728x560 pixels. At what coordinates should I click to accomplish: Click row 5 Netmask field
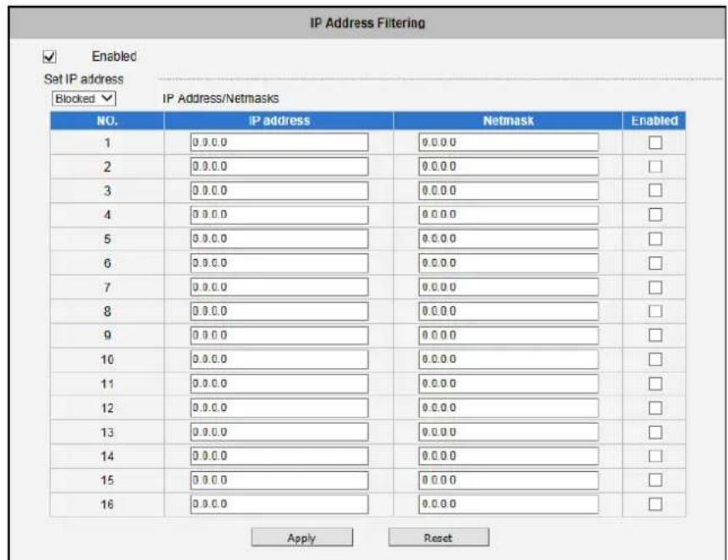coord(509,239)
